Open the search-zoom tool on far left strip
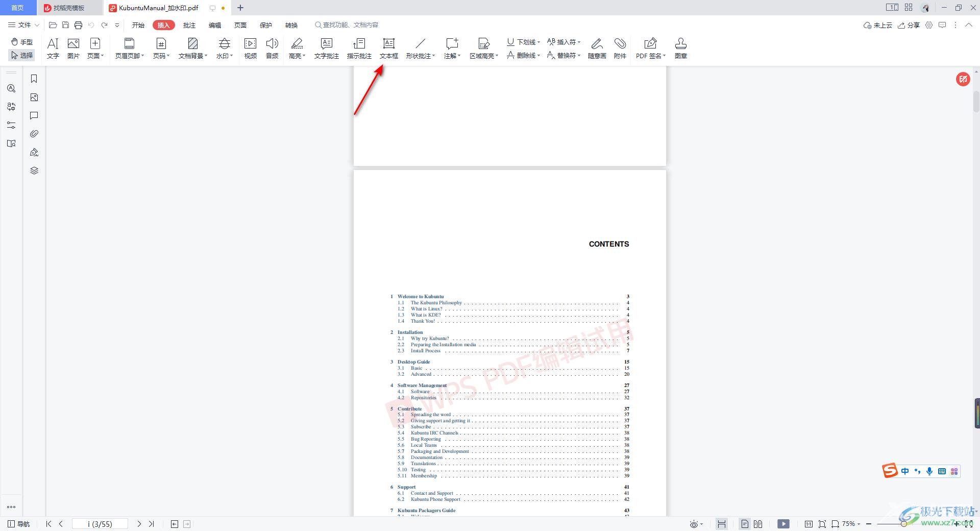The image size is (980, 531). pyautogui.click(x=11, y=88)
